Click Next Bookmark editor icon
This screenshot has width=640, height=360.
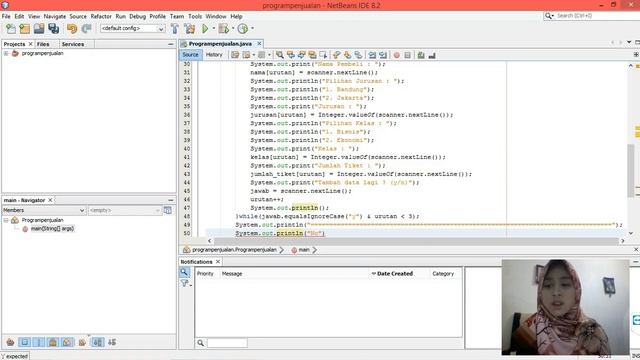click(347, 55)
